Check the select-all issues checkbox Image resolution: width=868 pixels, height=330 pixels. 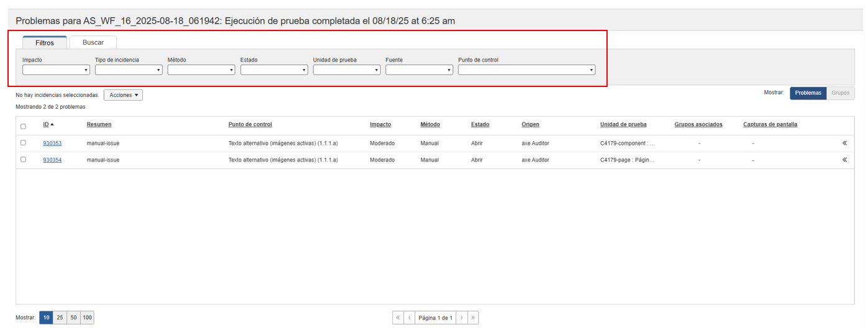pyautogui.click(x=23, y=126)
